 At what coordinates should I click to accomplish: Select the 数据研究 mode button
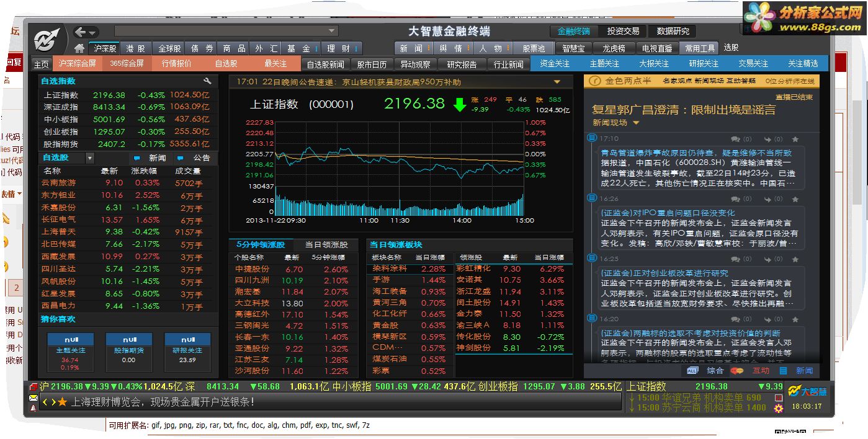pyautogui.click(x=673, y=31)
